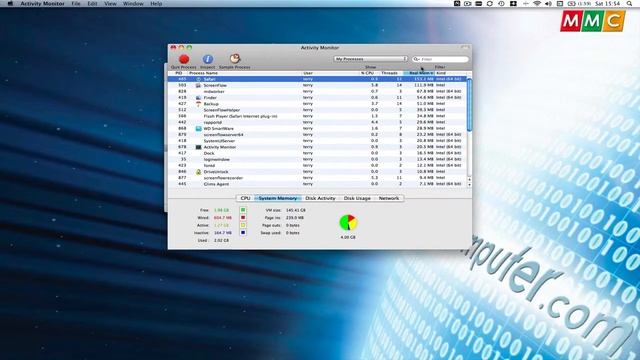Viewport: 640px width, 360px height.
Task: Select the rapportd process row
Action: [317, 122]
